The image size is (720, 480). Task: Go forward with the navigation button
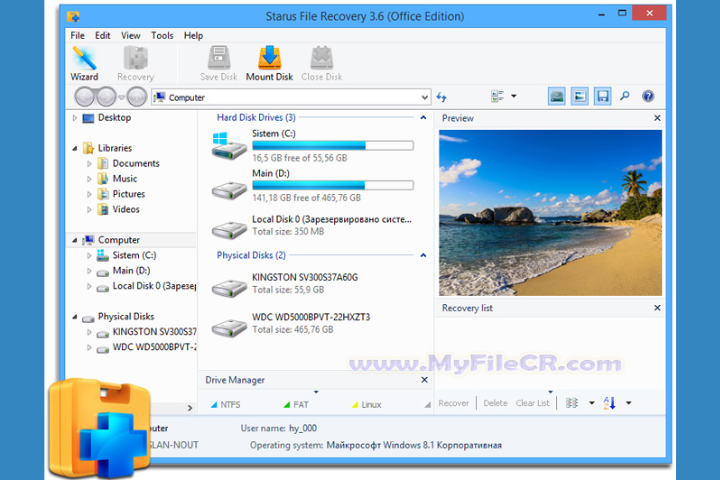click(107, 97)
